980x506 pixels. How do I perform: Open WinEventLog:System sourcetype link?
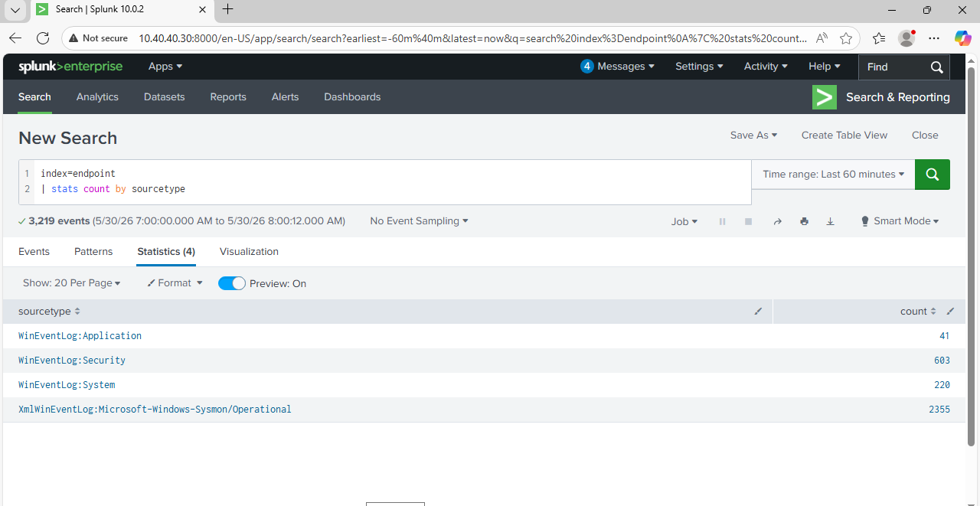(67, 385)
